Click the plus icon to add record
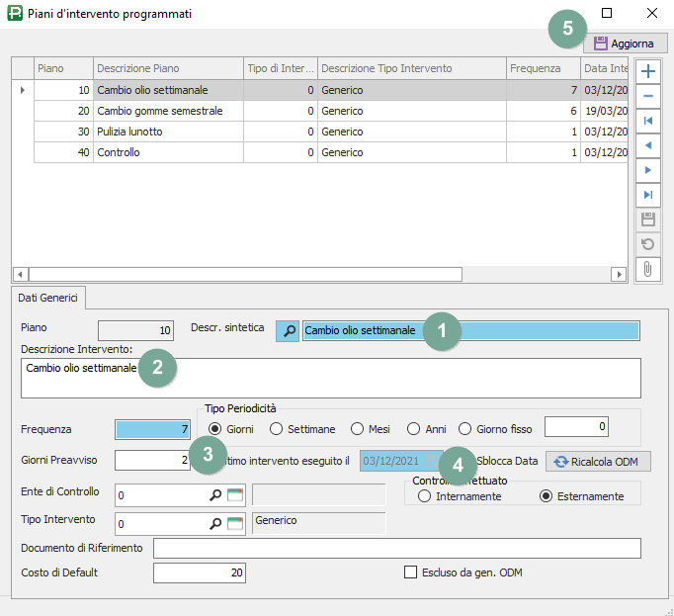Screen dimensions: 674x616 coord(647,71)
